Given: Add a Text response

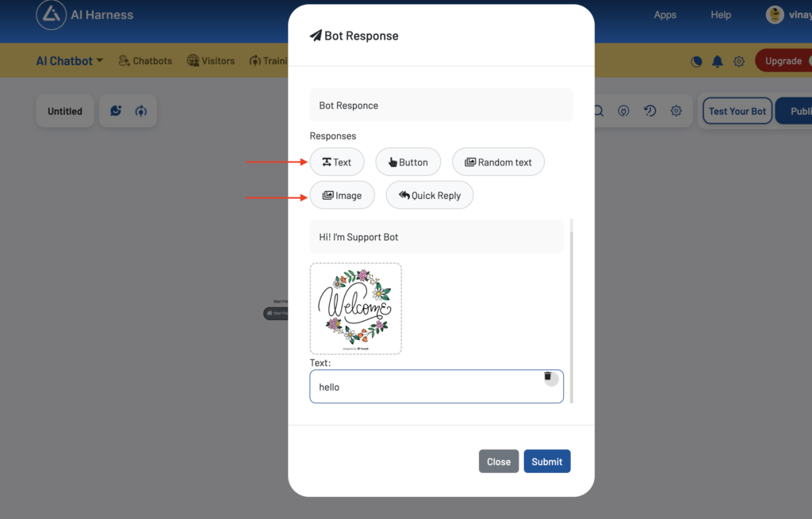Looking at the screenshot, I should [337, 162].
